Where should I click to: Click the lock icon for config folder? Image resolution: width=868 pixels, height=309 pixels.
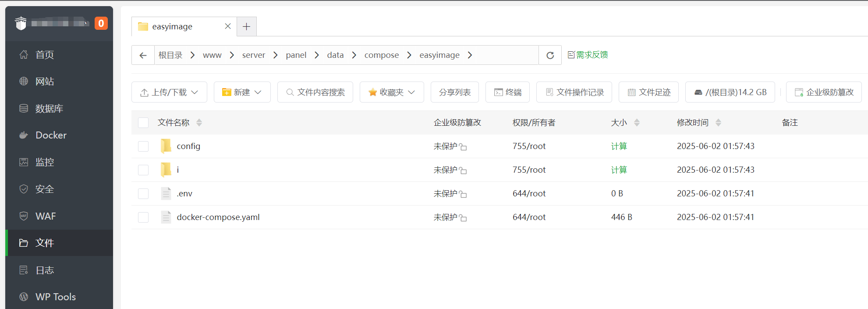[463, 147]
